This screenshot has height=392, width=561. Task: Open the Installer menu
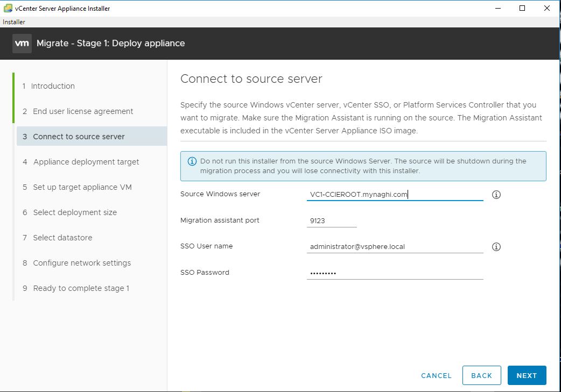(14, 22)
